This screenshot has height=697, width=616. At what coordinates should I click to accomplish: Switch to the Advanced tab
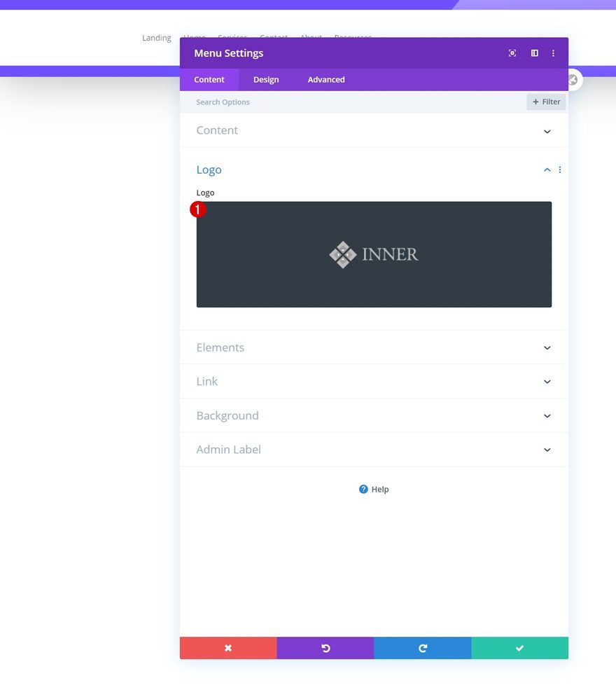coord(325,79)
